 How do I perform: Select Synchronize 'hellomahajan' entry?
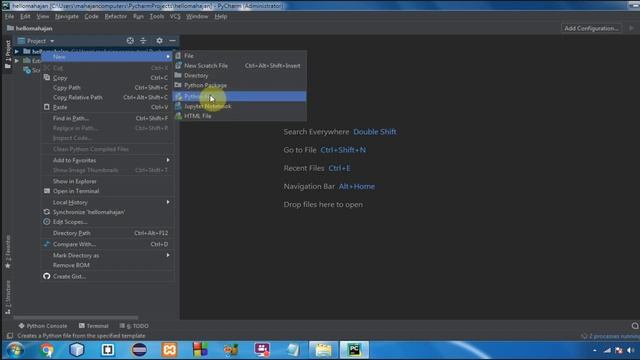click(108, 212)
